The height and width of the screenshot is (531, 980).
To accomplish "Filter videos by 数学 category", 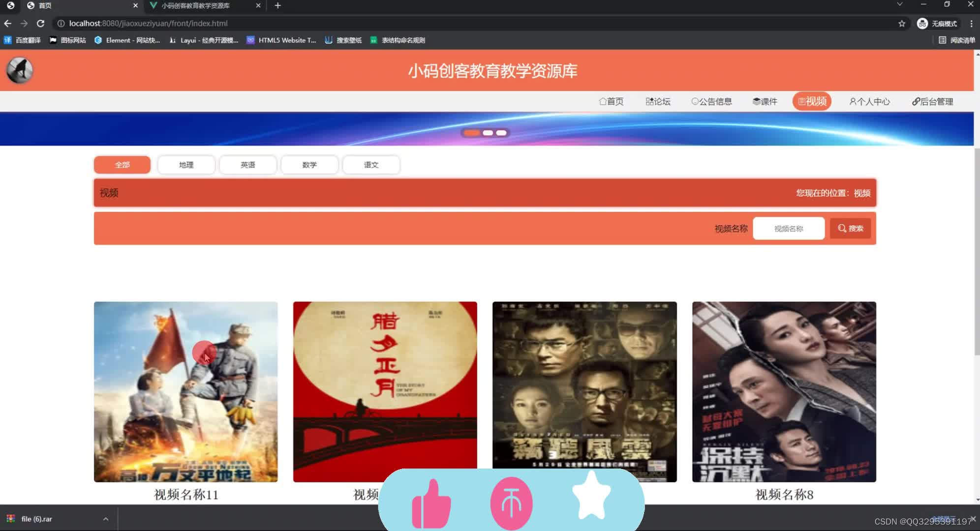I will pos(309,165).
